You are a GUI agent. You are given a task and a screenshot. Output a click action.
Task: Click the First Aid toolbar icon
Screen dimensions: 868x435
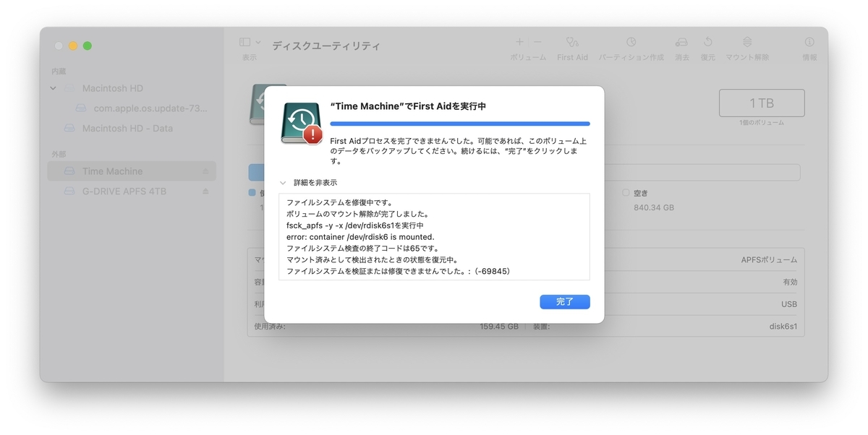click(572, 43)
